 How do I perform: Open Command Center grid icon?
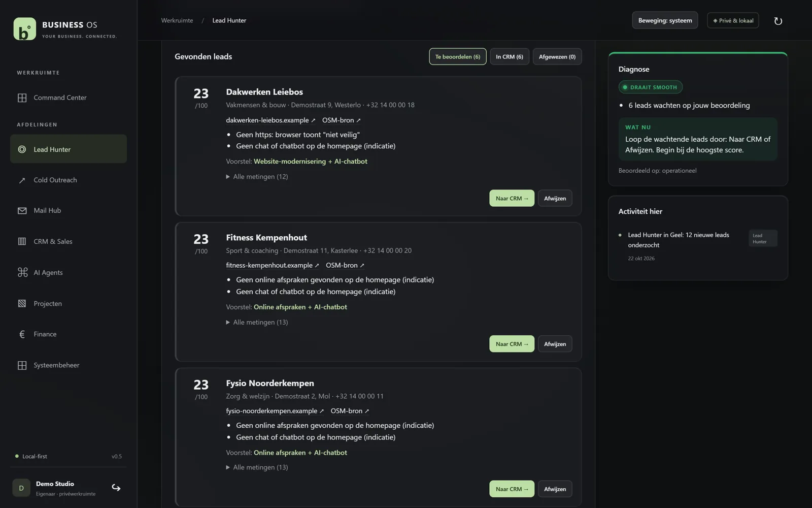point(22,98)
